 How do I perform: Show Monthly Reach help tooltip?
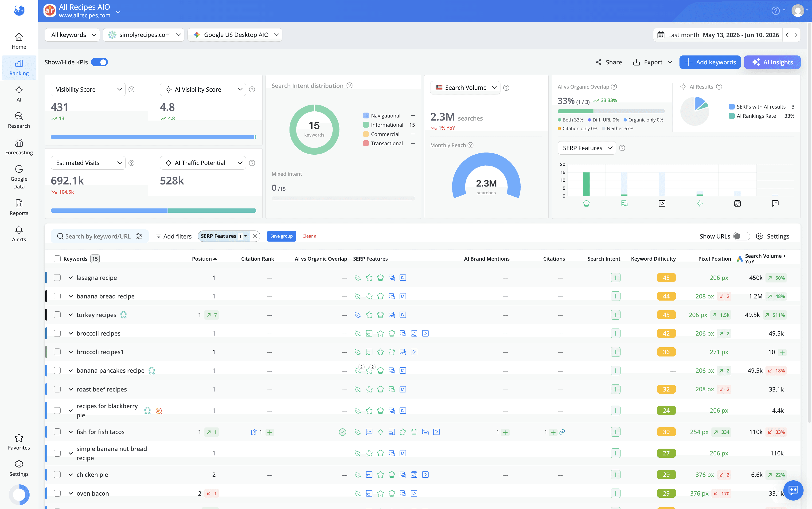[x=470, y=145]
